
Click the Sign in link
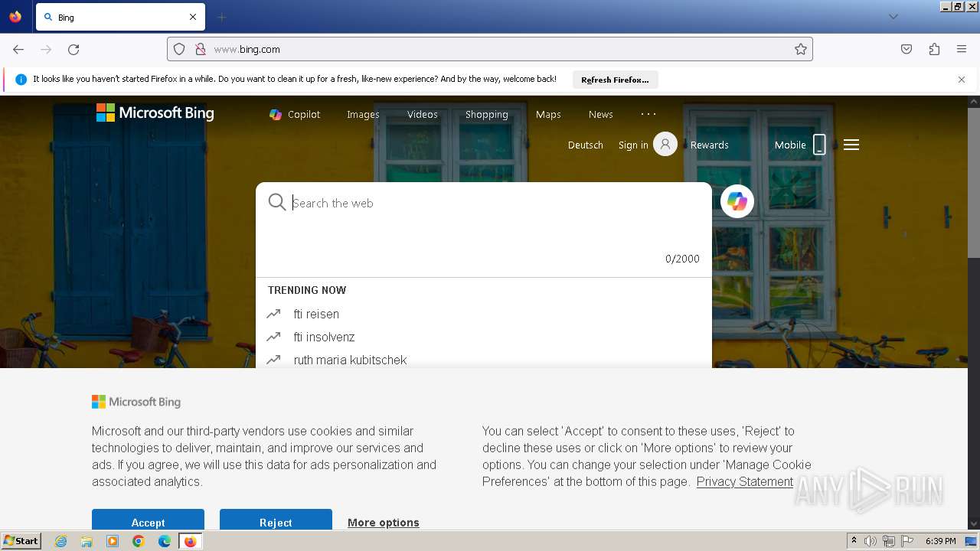click(x=633, y=145)
